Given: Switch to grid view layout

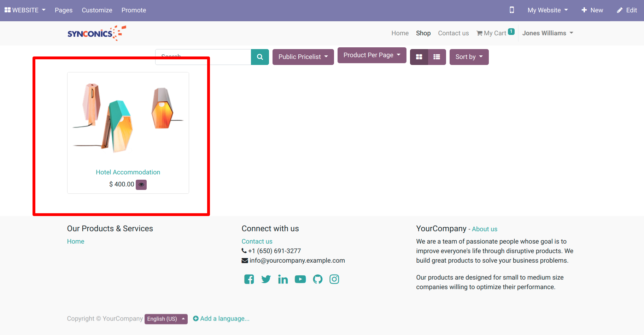Looking at the screenshot, I should click(x=419, y=57).
